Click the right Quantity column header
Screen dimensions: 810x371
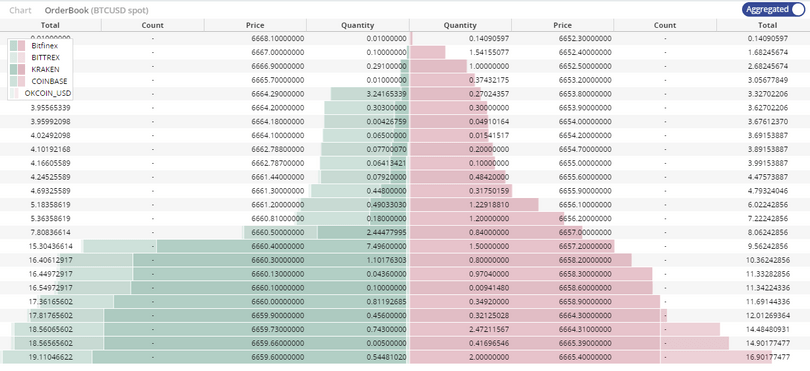pos(460,25)
